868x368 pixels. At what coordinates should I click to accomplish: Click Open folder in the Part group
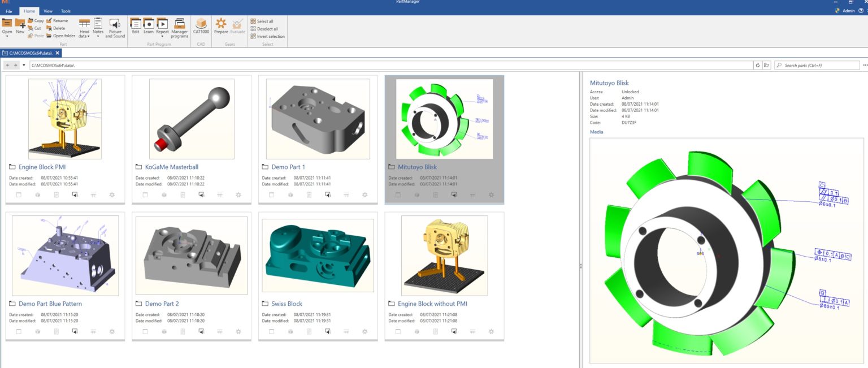62,36
